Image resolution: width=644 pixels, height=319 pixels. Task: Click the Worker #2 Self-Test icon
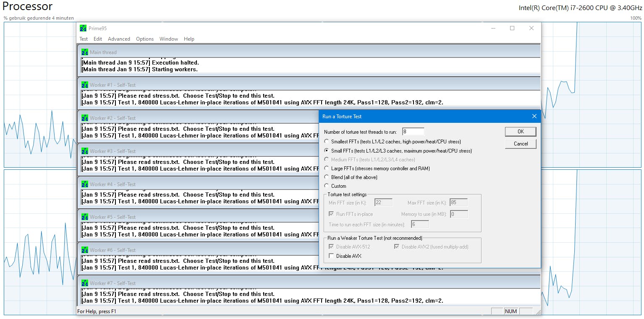coord(85,118)
